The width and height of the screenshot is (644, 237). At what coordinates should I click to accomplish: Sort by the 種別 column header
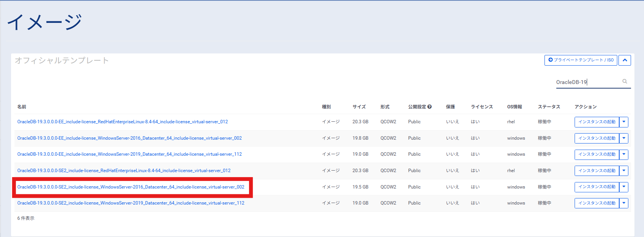pyautogui.click(x=326, y=107)
